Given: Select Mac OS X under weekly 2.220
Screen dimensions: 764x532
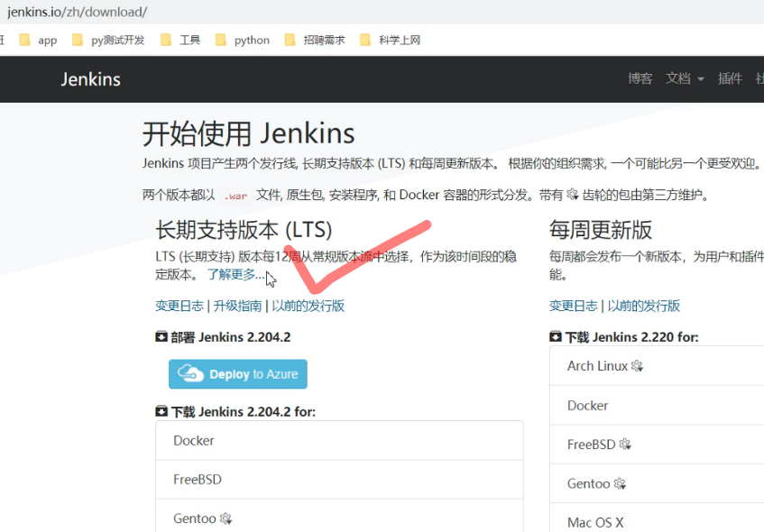Looking at the screenshot, I should pyautogui.click(x=657, y=520).
